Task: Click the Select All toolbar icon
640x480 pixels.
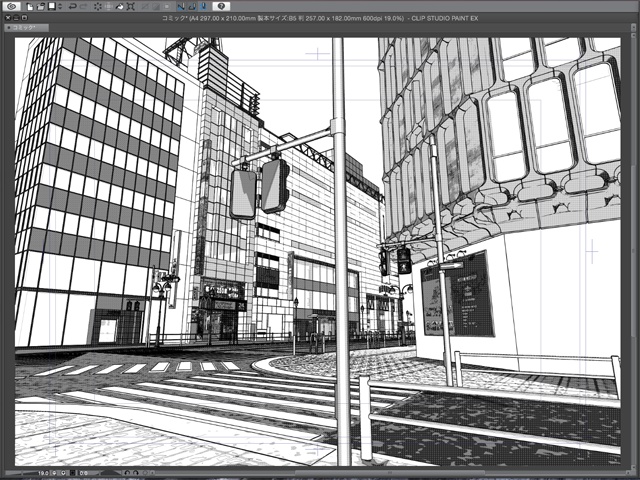Action: pos(145,7)
